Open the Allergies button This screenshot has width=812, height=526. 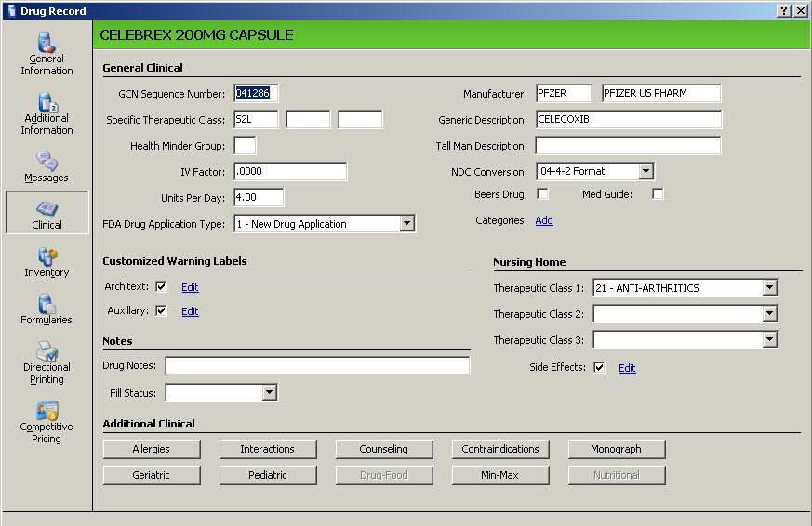pos(152,449)
